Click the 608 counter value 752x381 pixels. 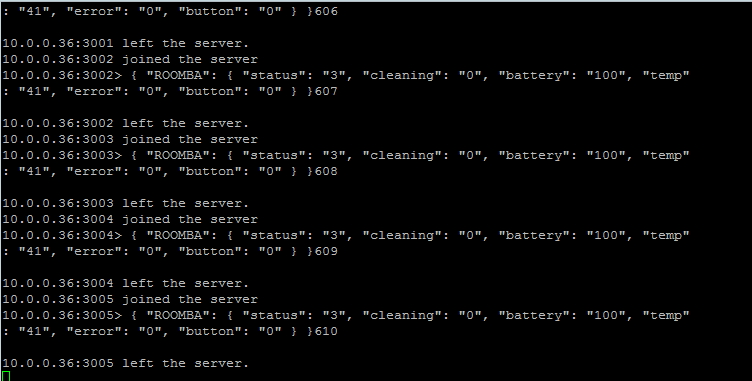tap(326, 171)
